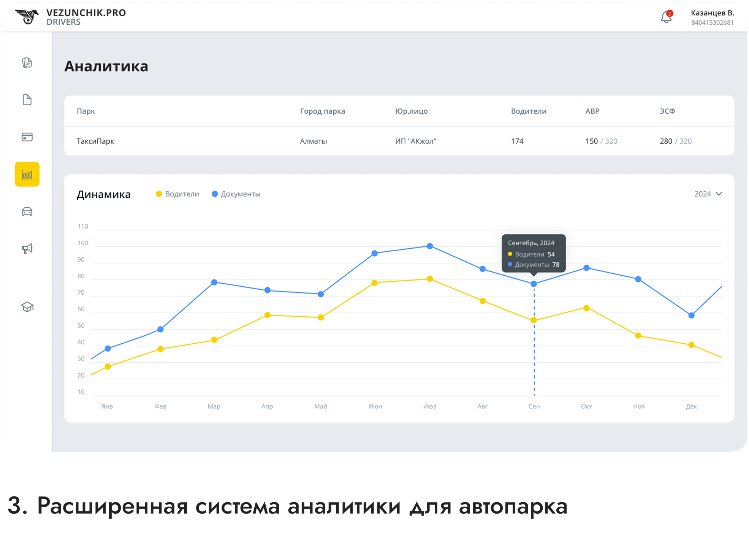Viewport: 749px width, 560px height.
Task: Click the Vezunchik.pro winged logo
Action: point(27,17)
